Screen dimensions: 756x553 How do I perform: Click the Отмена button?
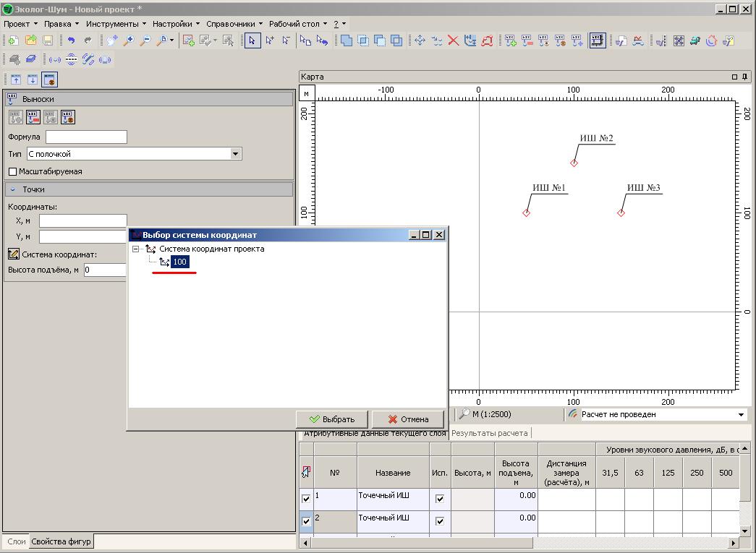pos(408,419)
